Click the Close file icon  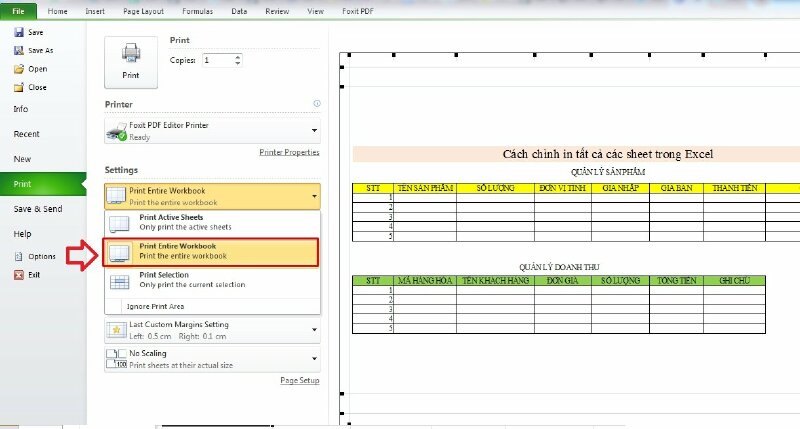(x=19, y=87)
